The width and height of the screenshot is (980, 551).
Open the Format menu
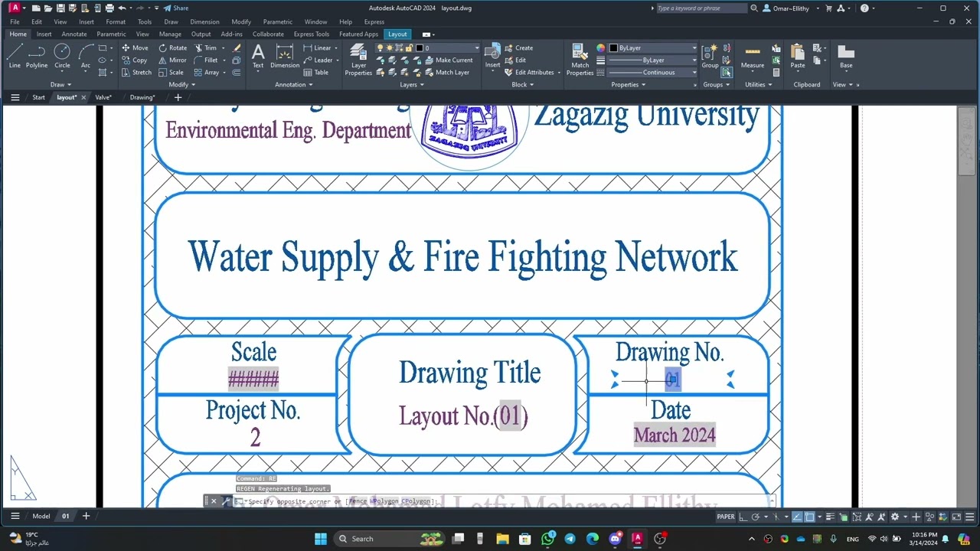116,21
